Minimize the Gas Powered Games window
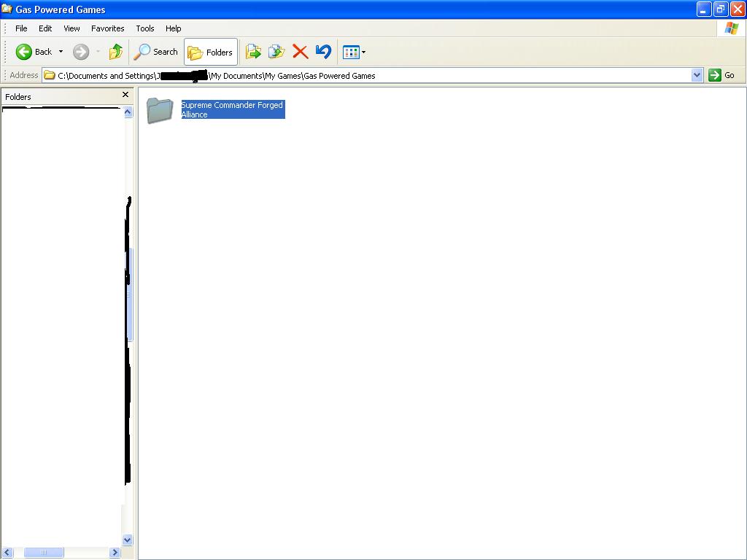 [704, 9]
